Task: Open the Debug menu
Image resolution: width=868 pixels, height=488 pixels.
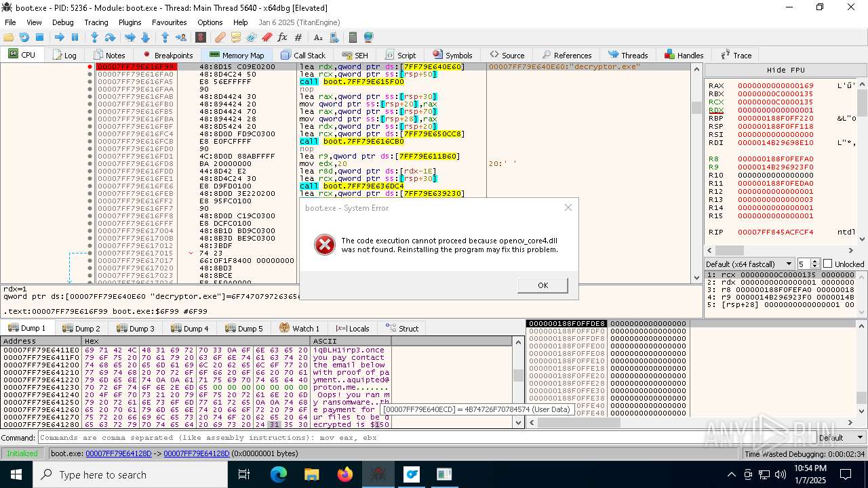Action: (x=63, y=22)
